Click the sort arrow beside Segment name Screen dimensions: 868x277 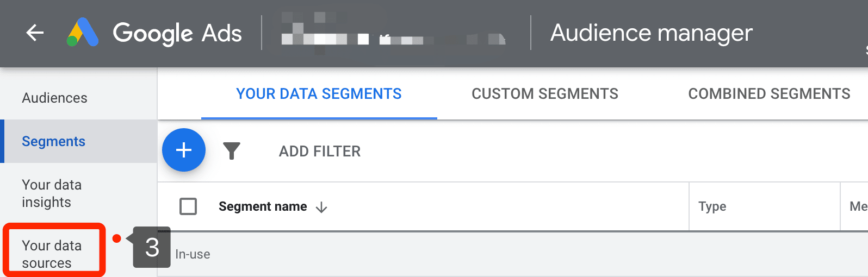(x=321, y=207)
